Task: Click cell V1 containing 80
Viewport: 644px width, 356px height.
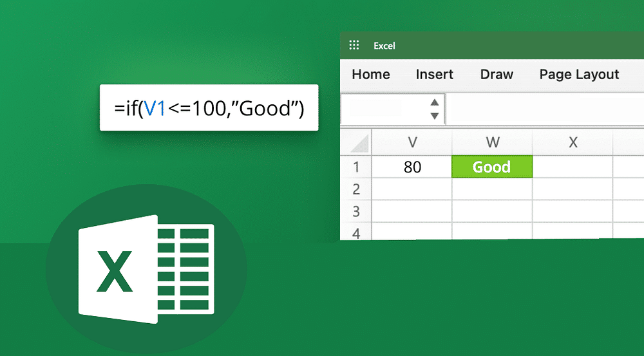Action: click(412, 167)
